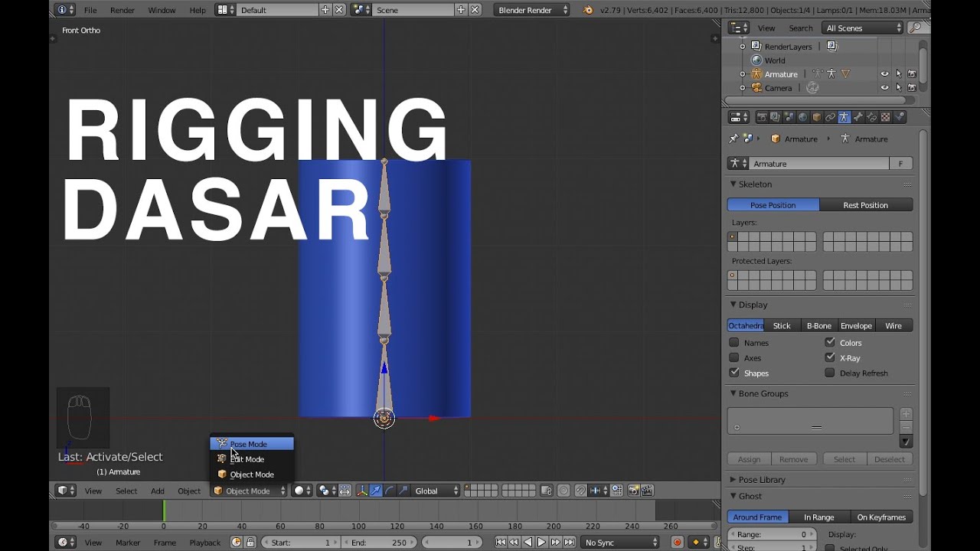The image size is (980, 551).
Task: Open the Render properties tab (camera icon)
Action: (x=762, y=117)
